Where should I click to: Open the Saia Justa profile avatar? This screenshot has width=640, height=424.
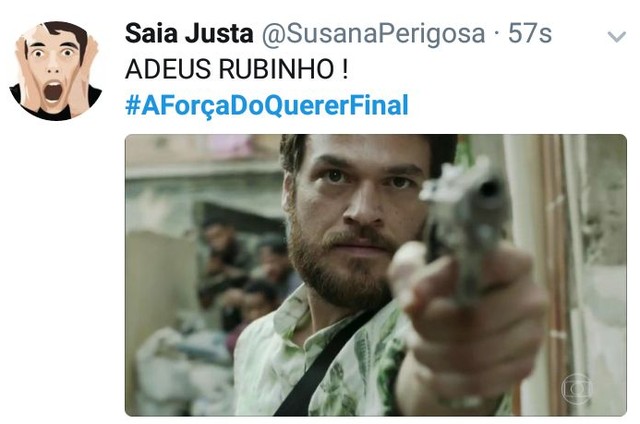(56, 71)
